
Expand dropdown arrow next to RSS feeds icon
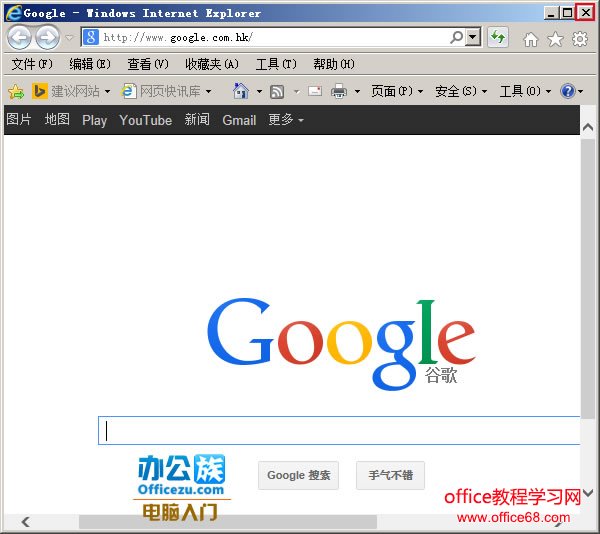pos(297,91)
